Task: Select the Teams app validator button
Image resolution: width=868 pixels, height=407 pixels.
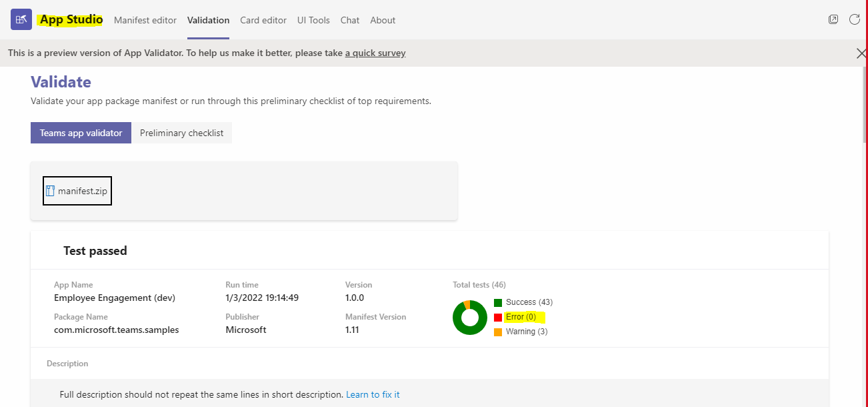Action: [81, 133]
